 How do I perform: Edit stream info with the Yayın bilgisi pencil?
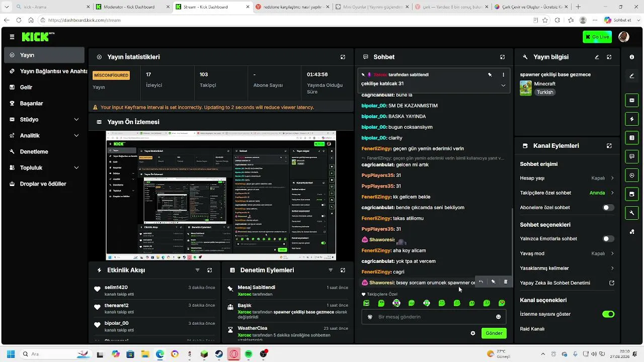click(x=597, y=57)
